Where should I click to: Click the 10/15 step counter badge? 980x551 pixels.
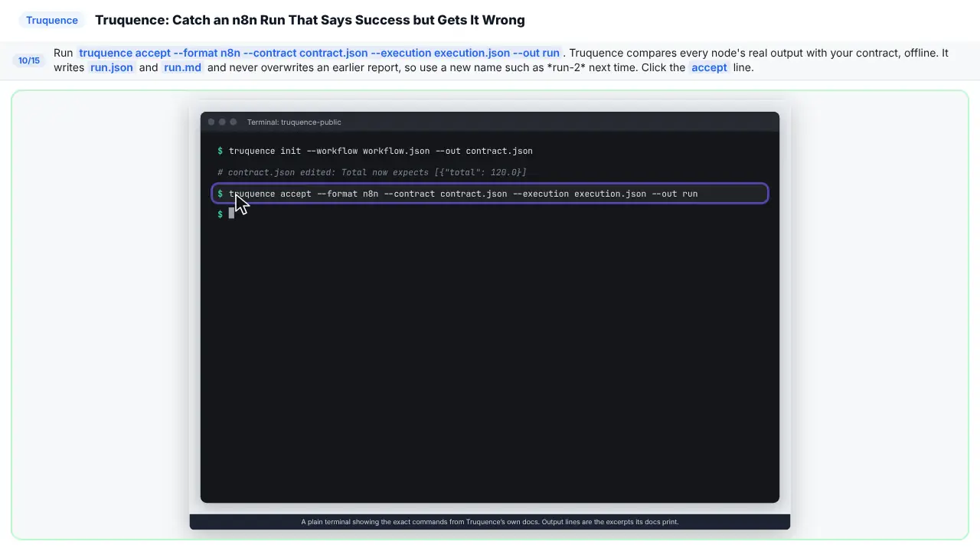point(29,60)
